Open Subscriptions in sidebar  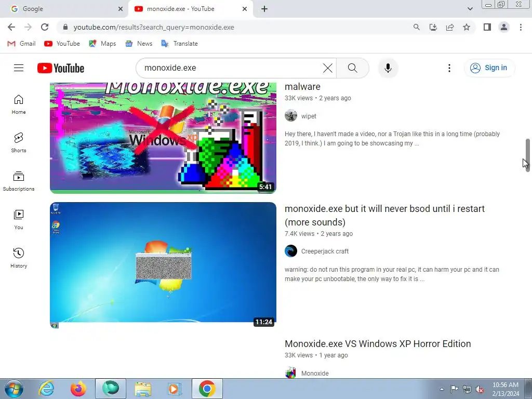(x=19, y=181)
